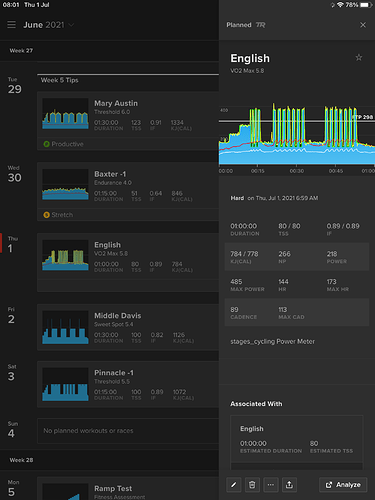Click the TR logo in Planned header
Viewport: 375px width, 500px height.
260,25
